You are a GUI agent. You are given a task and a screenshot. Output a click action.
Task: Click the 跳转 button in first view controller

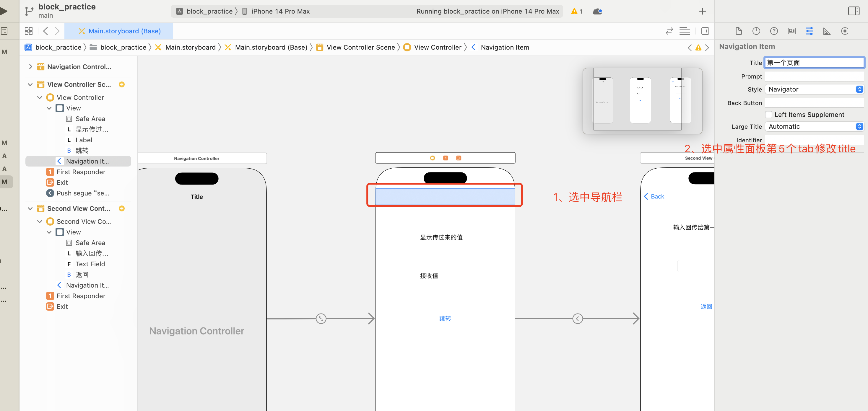point(444,318)
